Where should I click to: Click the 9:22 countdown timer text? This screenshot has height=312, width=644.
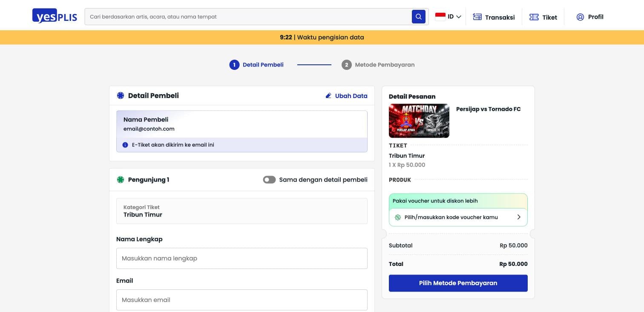[x=286, y=37]
